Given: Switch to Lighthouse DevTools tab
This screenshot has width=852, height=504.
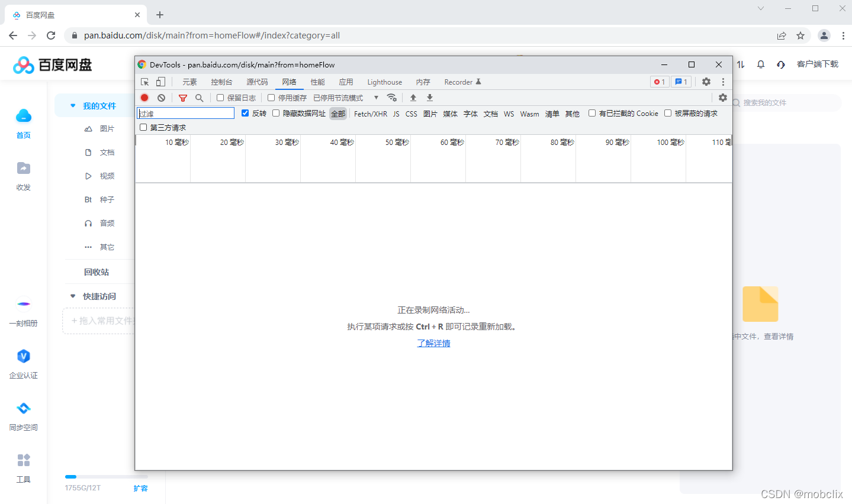Looking at the screenshot, I should click(384, 82).
